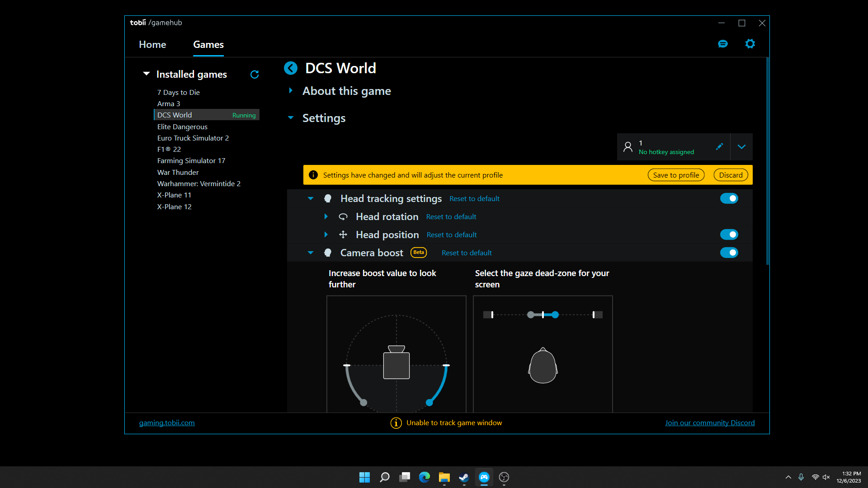The height and width of the screenshot is (488, 868).
Task: Edit profile with the pencil icon
Action: click(719, 147)
